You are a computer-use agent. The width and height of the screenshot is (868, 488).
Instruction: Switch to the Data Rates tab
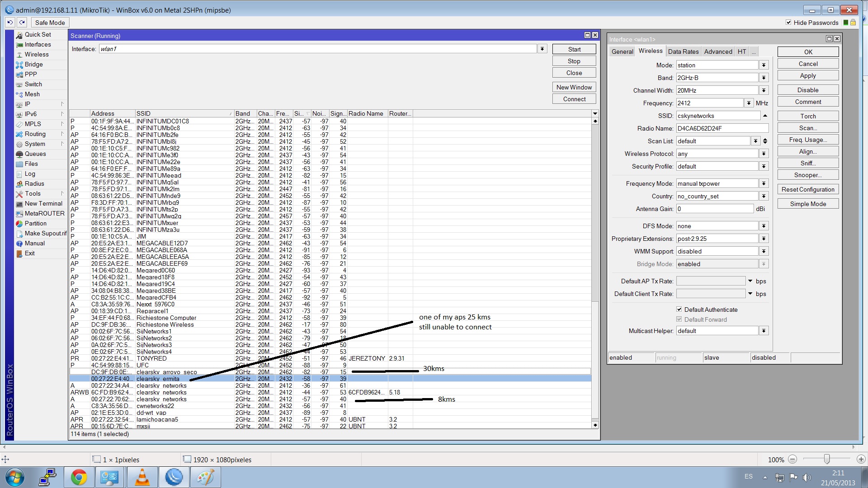(x=683, y=52)
